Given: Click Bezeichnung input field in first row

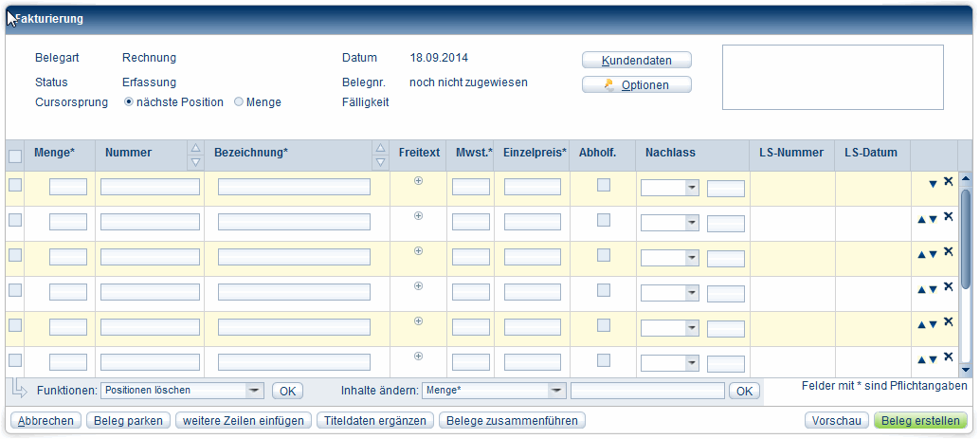Looking at the screenshot, I should [x=294, y=188].
